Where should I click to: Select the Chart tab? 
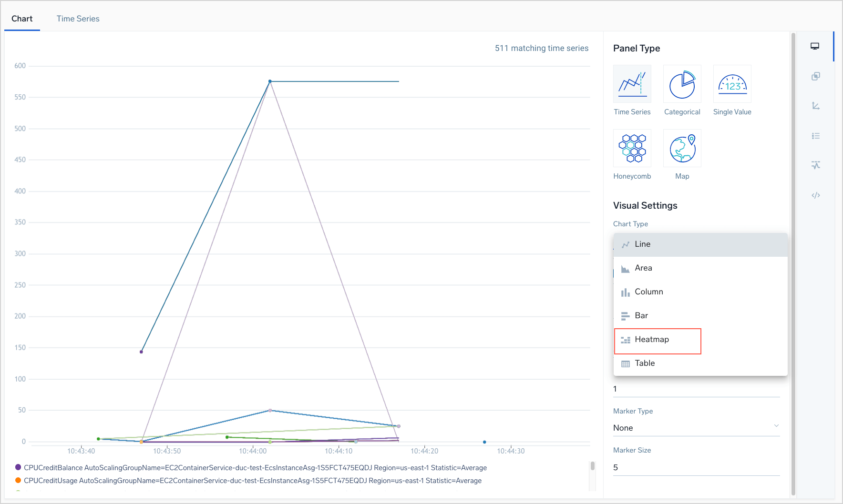22,19
